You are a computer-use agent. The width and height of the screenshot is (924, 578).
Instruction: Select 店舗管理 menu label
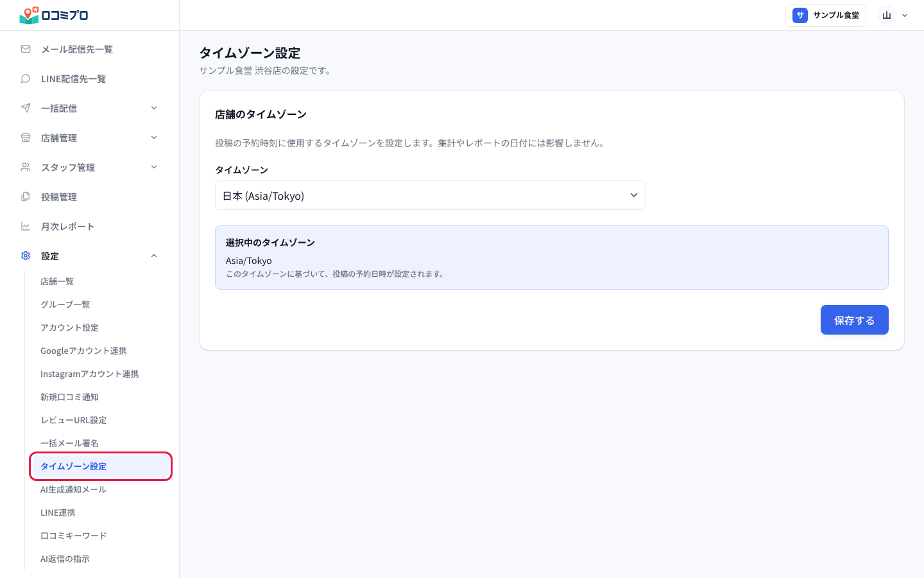click(x=59, y=138)
